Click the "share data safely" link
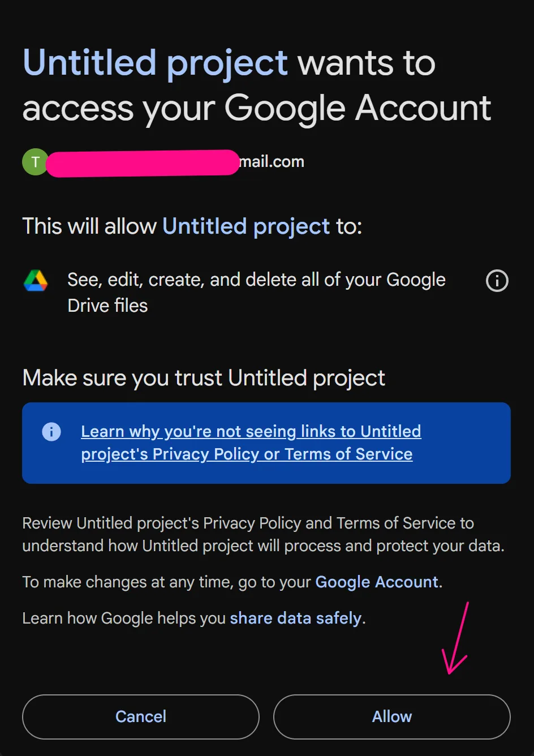Image resolution: width=534 pixels, height=756 pixels. click(296, 617)
